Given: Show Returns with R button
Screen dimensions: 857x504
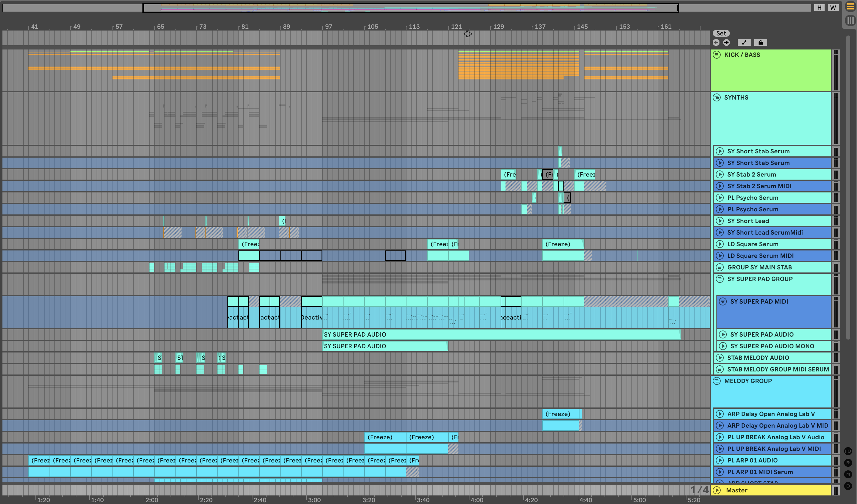Looking at the screenshot, I should pos(848,462).
